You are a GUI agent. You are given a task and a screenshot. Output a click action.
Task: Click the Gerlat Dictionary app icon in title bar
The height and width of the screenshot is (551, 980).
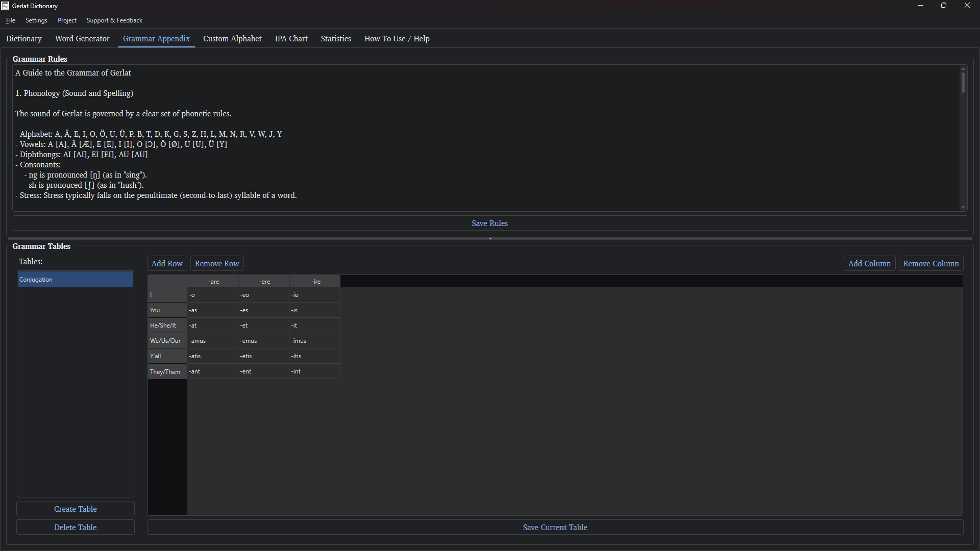(x=5, y=6)
